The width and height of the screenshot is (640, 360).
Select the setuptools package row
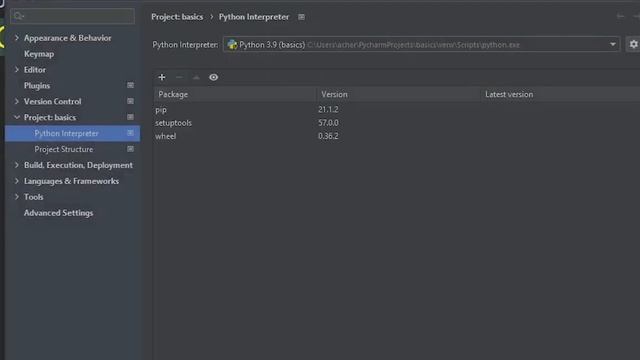tap(397, 123)
